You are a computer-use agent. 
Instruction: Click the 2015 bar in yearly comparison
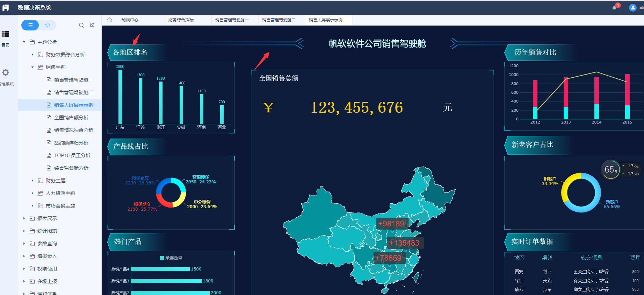tap(627, 97)
